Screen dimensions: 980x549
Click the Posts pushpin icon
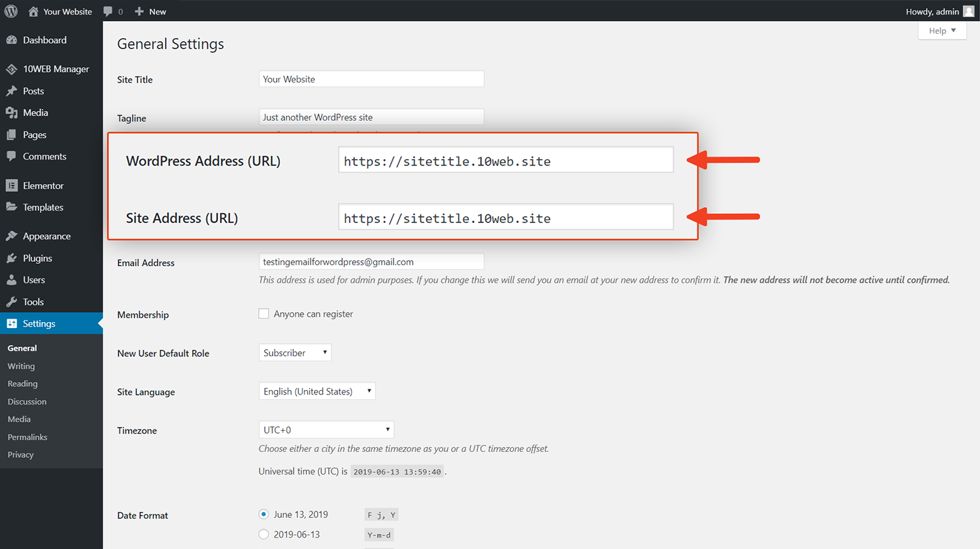coord(11,91)
